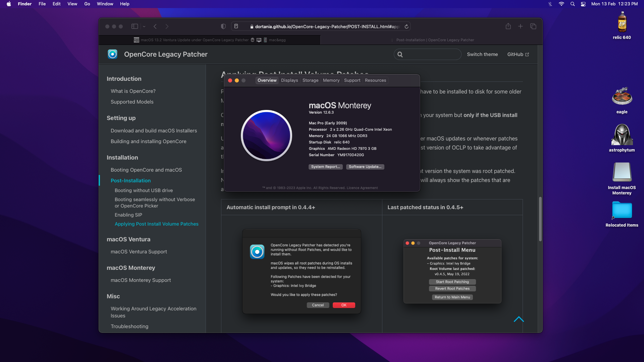Viewport: 644px width, 362px height.
Task: Click the OpenCore Legacy Patcher logo
Action: [x=113, y=54]
